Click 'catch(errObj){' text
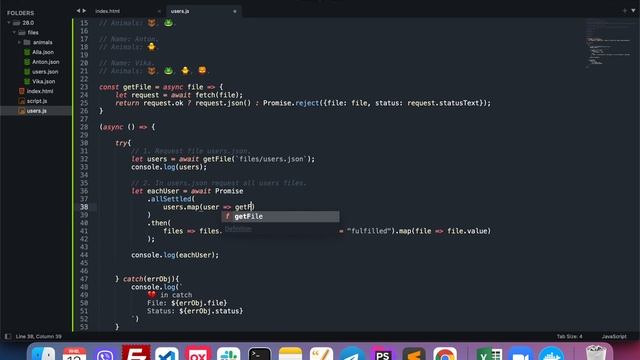This screenshot has height=360, width=640. [x=151, y=279]
